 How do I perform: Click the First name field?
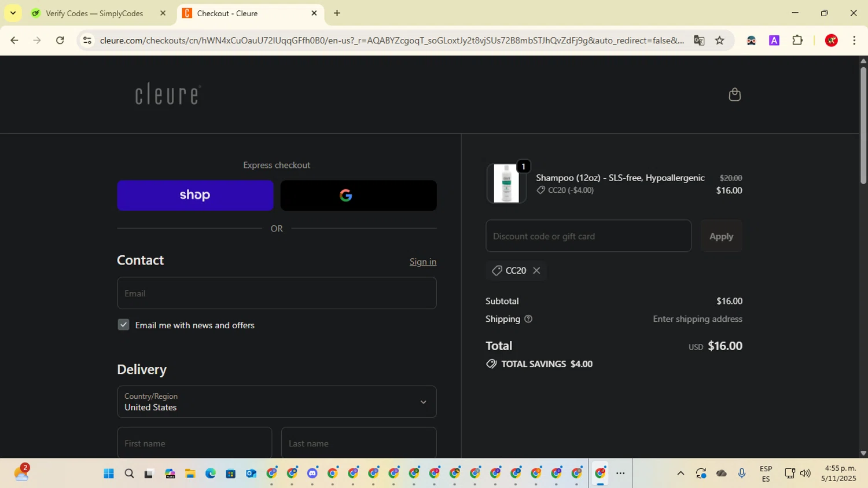tap(194, 443)
